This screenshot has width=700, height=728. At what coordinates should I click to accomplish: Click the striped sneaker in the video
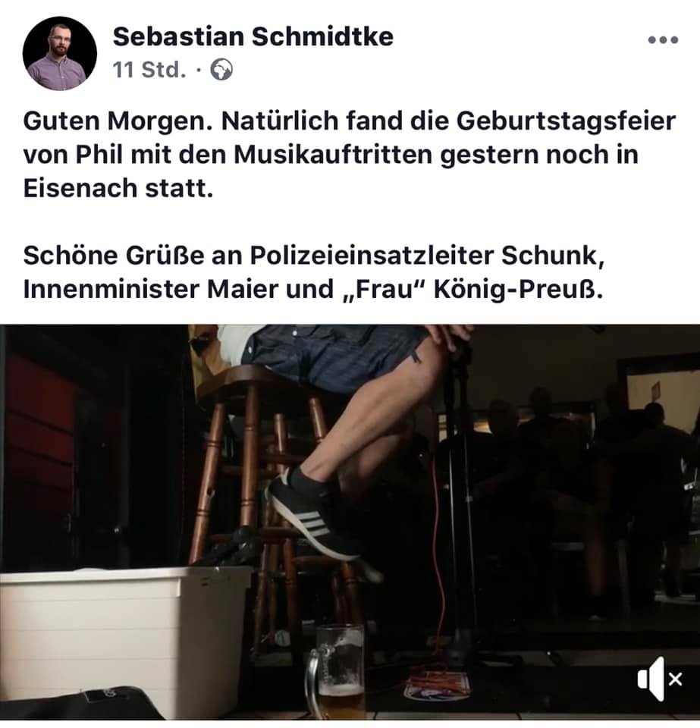310,516
